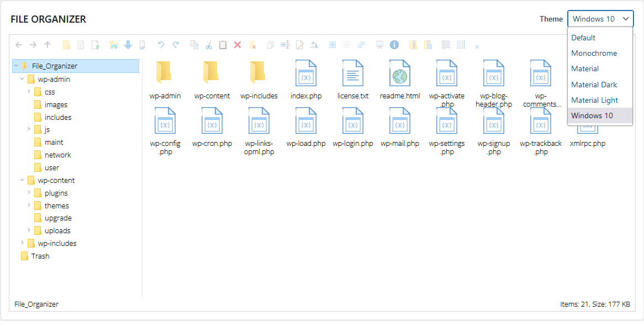
Task: Rename the selected file
Action: pyautogui.click(x=285, y=45)
